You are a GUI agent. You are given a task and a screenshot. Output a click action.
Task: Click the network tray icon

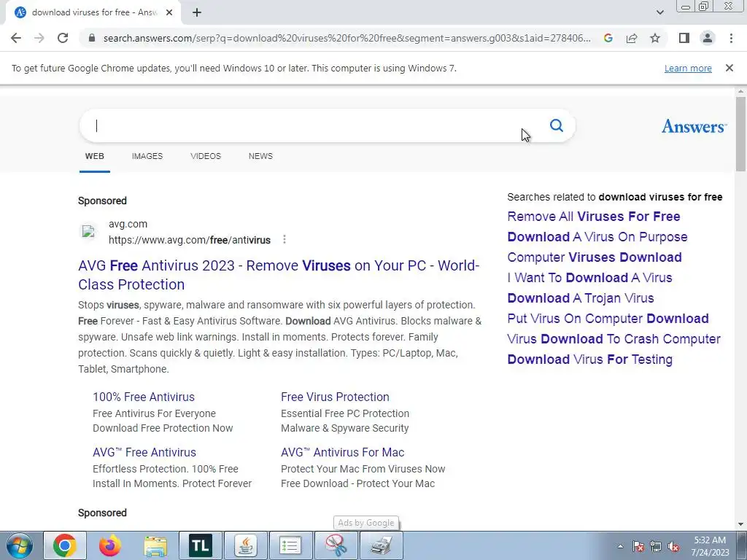656,546
